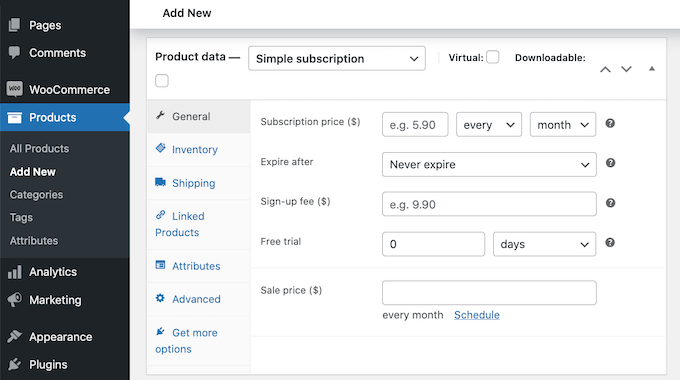Viewport: 680px width, 380px height.
Task: Click the Sale price input field
Action: tap(489, 292)
